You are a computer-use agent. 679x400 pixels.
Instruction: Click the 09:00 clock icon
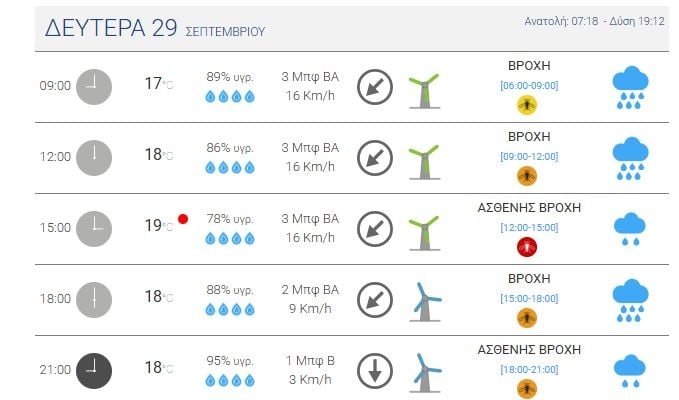coord(94,85)
